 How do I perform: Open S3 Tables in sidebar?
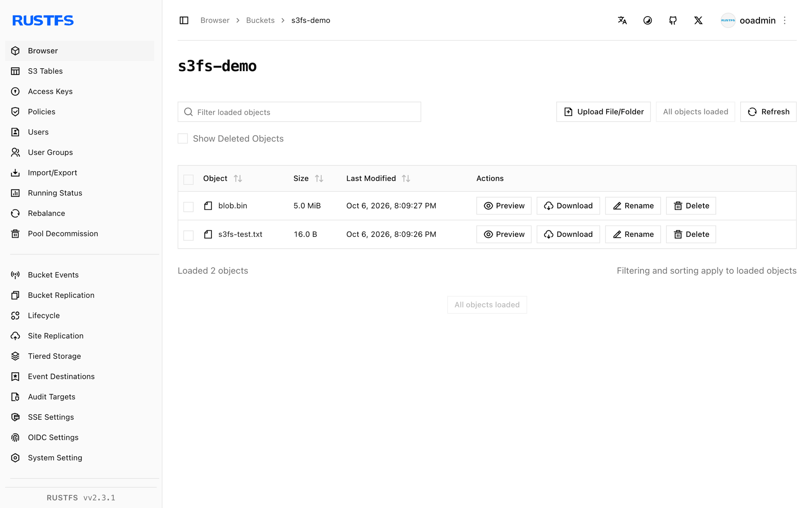tap(80, 71)
